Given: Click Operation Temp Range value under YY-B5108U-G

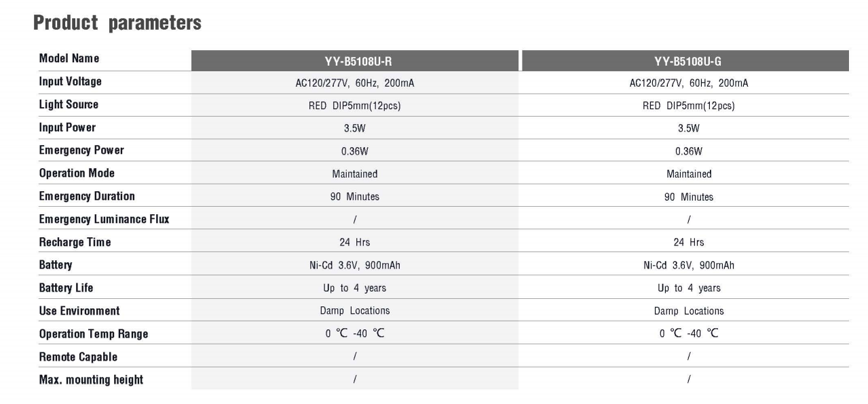Looking at the screenshot, I should [689, 334].
